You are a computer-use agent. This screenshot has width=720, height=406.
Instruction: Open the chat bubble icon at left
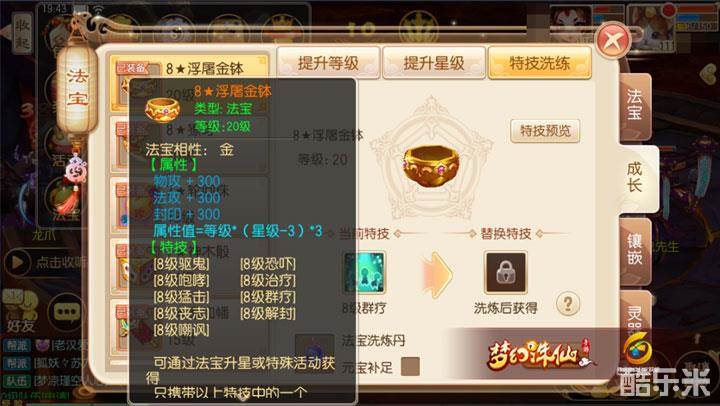[67, 312]
